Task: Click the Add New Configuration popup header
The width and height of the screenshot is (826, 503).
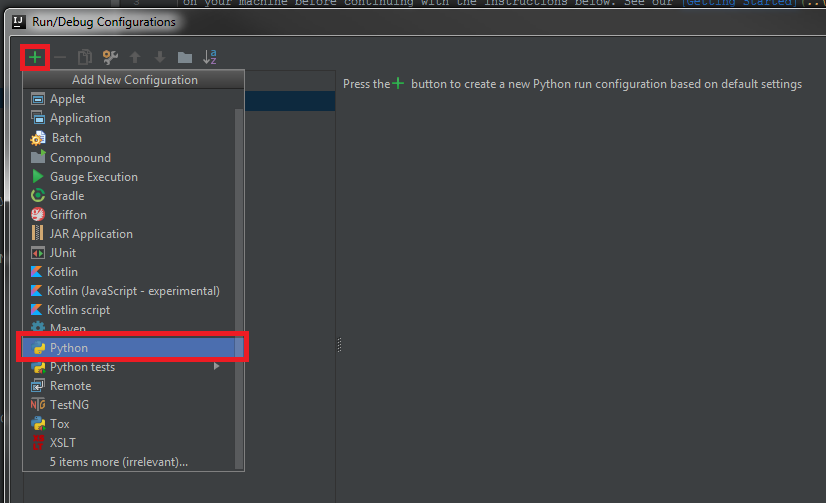Action: 134,80
